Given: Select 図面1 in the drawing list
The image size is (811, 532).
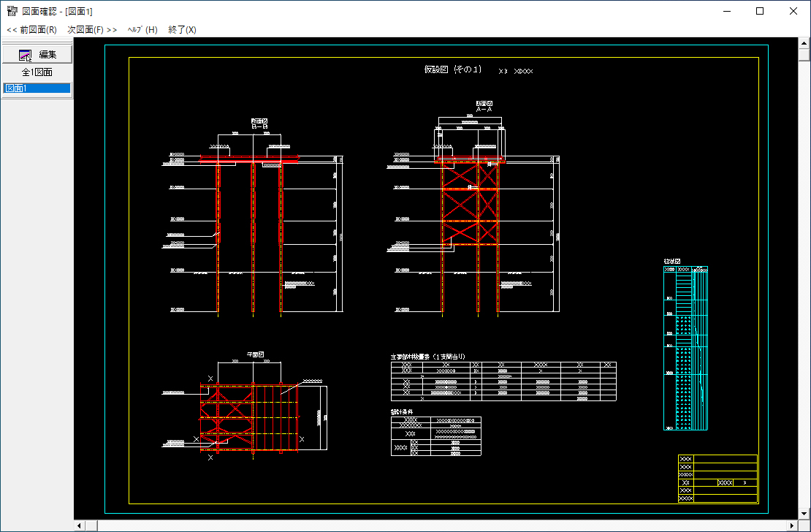Looking at the screenshot, I should 37,88.
